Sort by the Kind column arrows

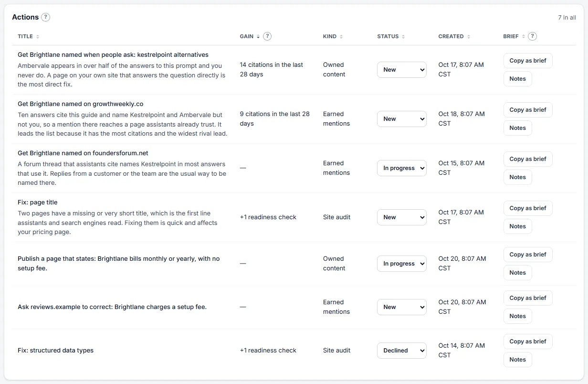(x=341, y=37)
